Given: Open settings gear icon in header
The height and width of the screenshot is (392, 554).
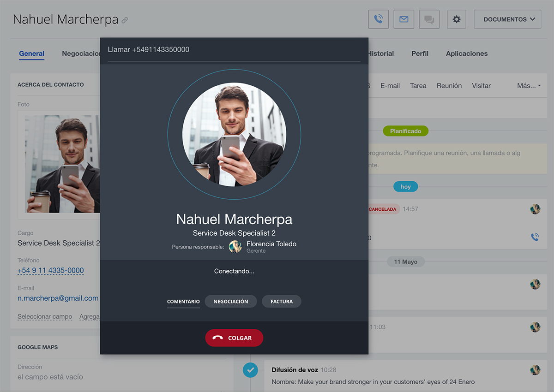Looking at the screenshot, I should pyautogui.click(x=456, y=19).
